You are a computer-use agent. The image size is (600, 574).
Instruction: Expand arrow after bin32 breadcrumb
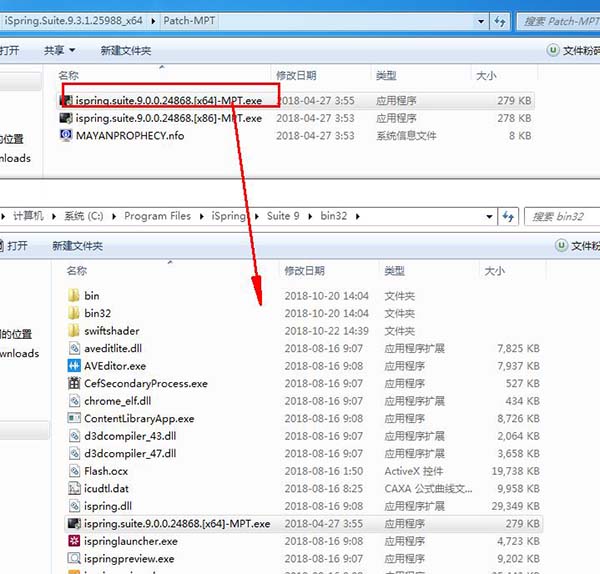pos(358,217)
